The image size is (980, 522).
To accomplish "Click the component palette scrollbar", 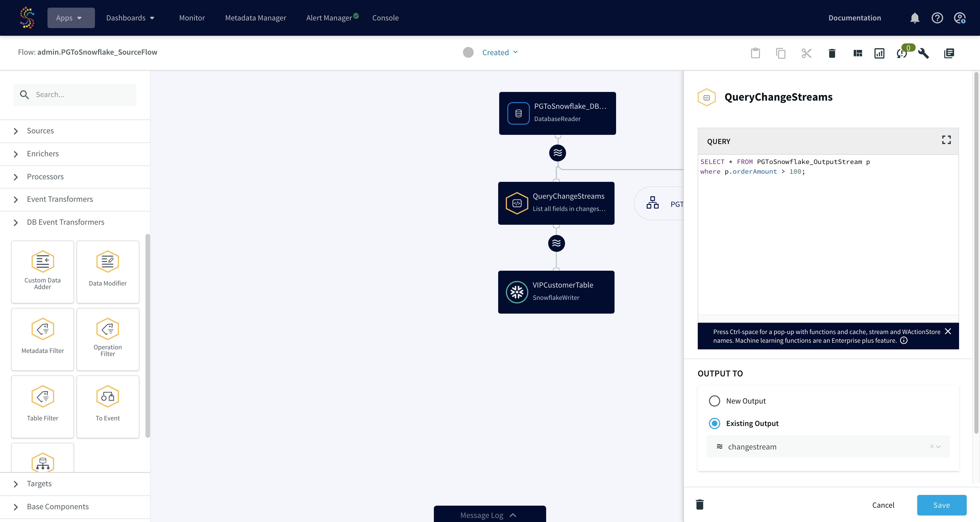I will point(148,335).
